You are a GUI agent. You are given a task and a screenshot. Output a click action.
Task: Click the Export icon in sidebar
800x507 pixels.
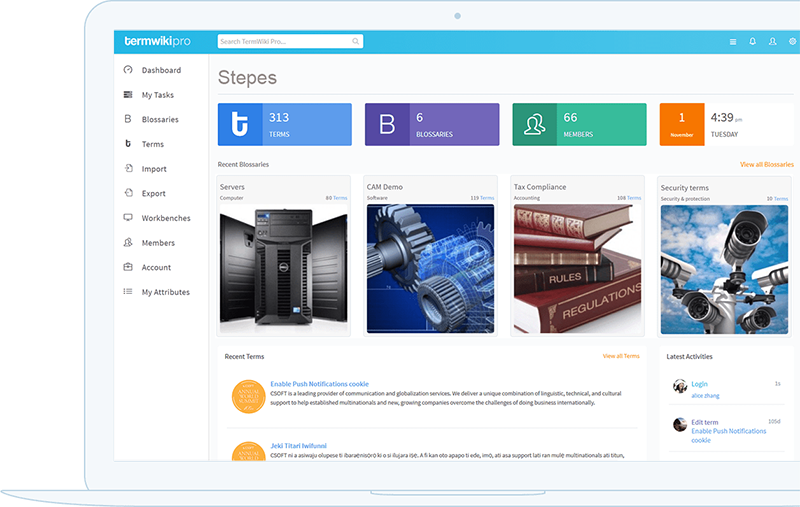coord(128,193)
